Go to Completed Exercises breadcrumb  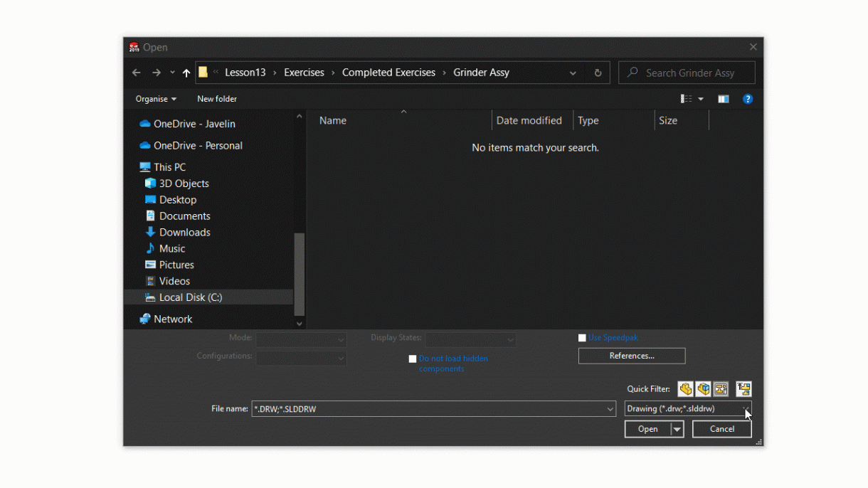point(388,73)
